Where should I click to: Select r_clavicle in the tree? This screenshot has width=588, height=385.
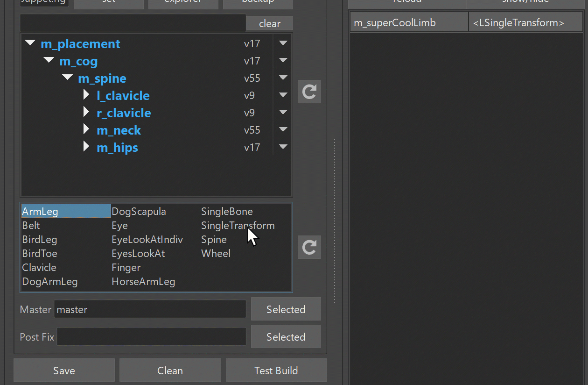click(124, 113)
